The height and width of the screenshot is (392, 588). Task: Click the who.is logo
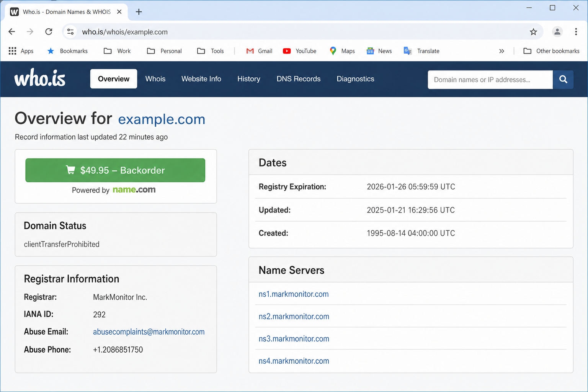tap(40, 78)
